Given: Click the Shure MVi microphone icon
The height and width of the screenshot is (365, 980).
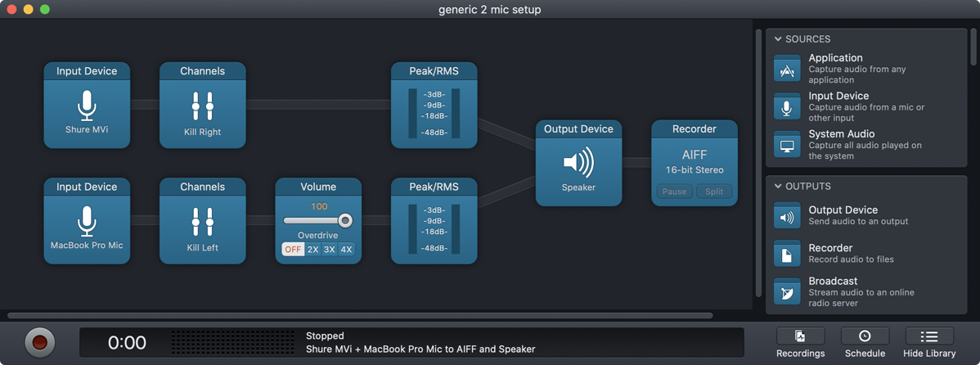Looking at the screenshot, I should pyautogui.click(x=87, y=106).
